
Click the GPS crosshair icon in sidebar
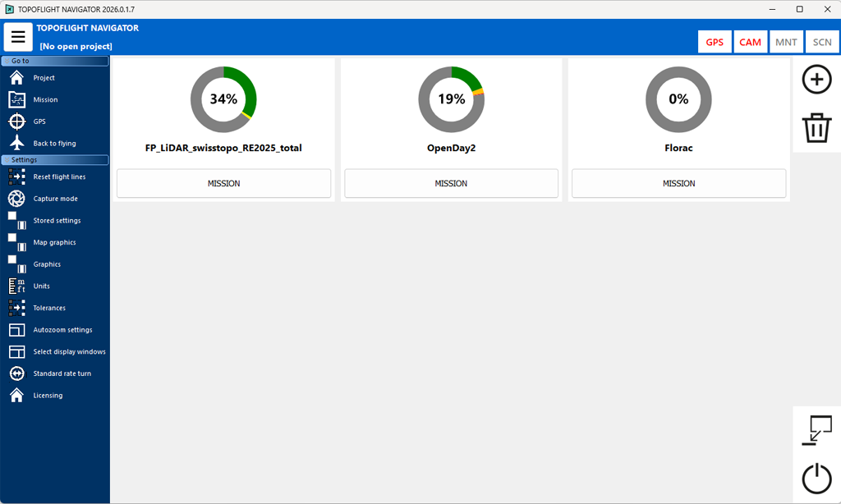(16, 121)
